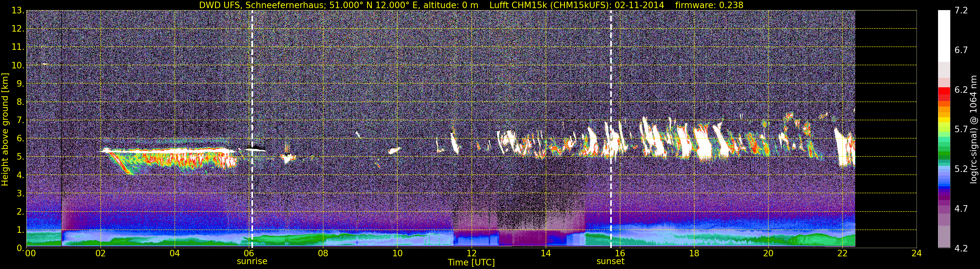Click the '4.7' colorbar tick value

click(x=961, y=208)
